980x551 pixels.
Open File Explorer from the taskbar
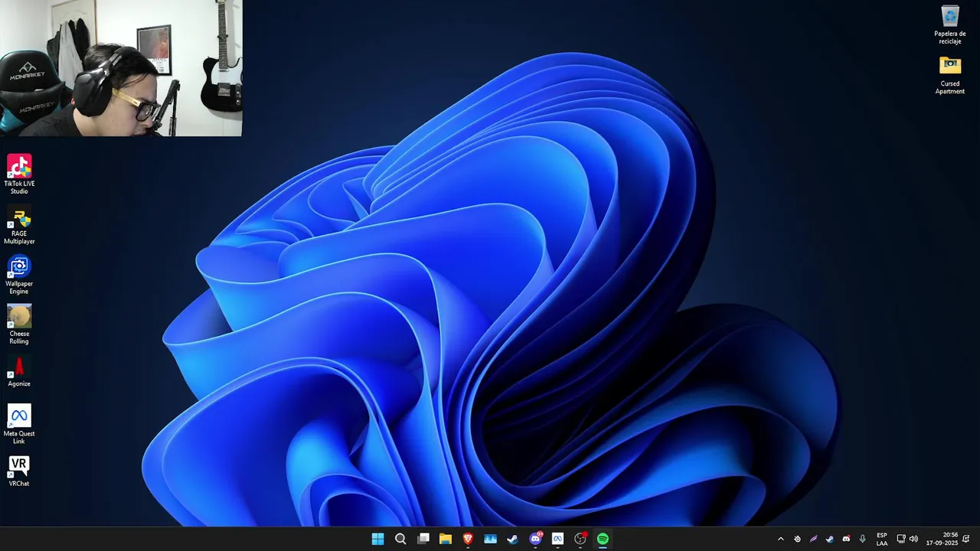pyautogui.click(x=446, y=539)
